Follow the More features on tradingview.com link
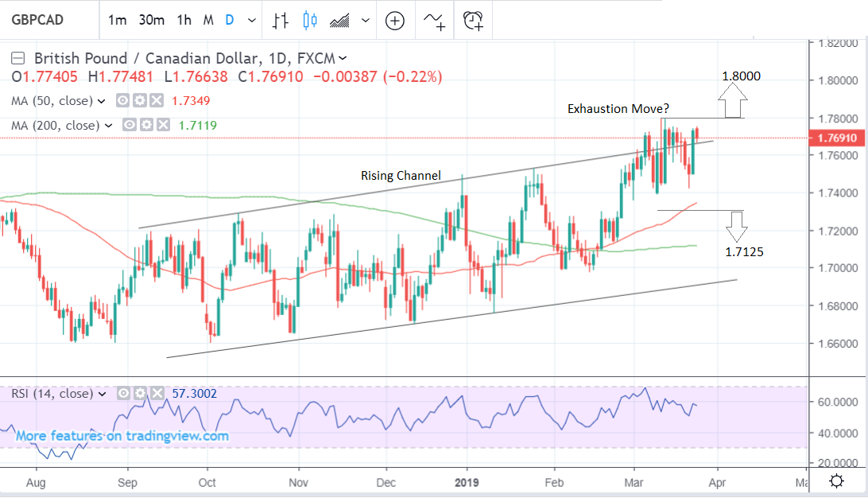 [122, 436]
